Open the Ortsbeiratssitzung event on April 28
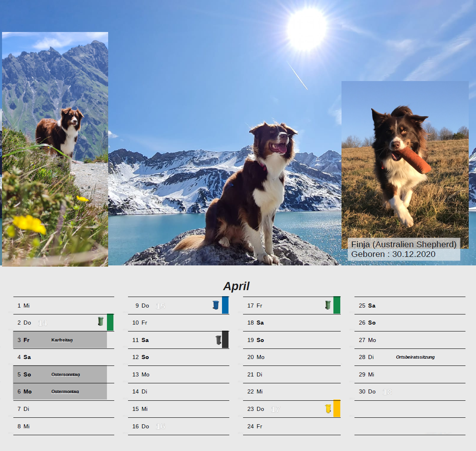Image resolution: width=476 pixels, height=451 pixels. click(x=415, y=357)
